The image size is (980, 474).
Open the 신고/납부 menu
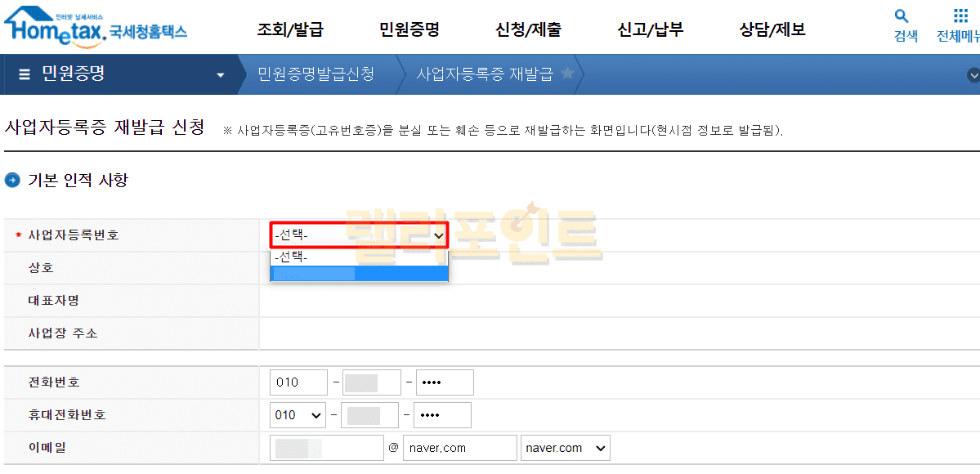coord(650,30)
